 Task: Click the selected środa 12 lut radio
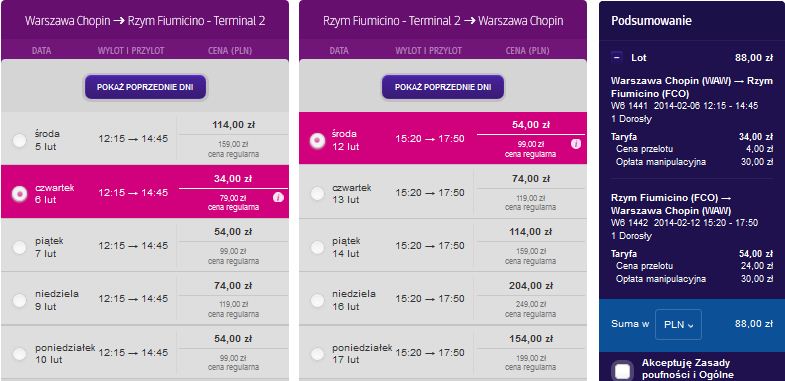coord(317,141)
